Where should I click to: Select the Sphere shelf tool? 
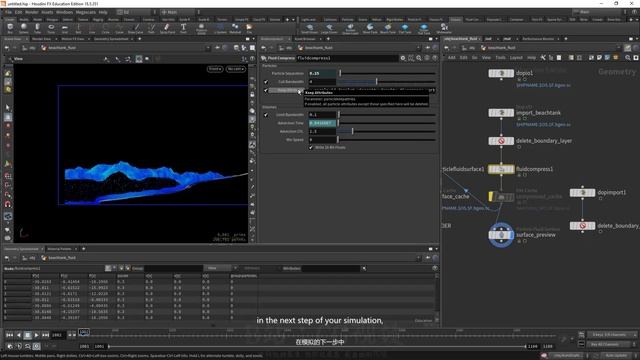click(x=24, y=28)
